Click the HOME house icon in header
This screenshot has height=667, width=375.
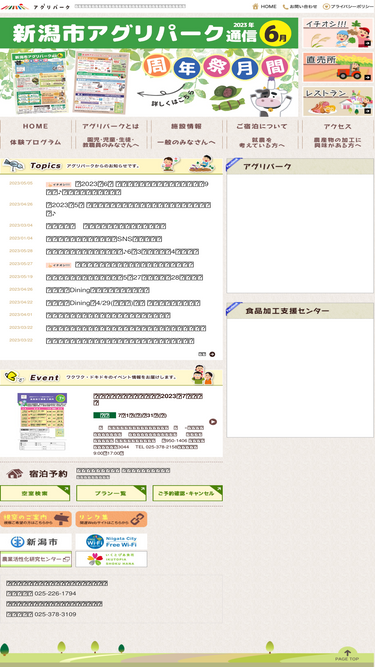pos(256,6)
